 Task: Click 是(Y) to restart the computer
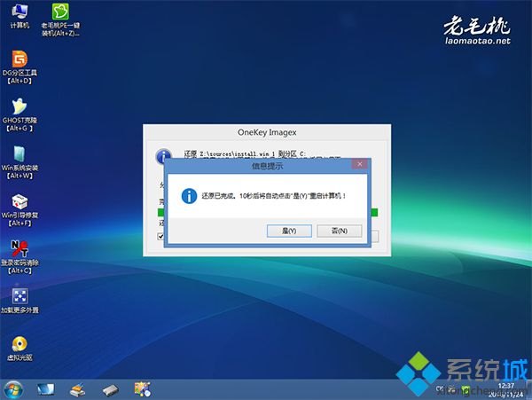click(x=289, y=231)
